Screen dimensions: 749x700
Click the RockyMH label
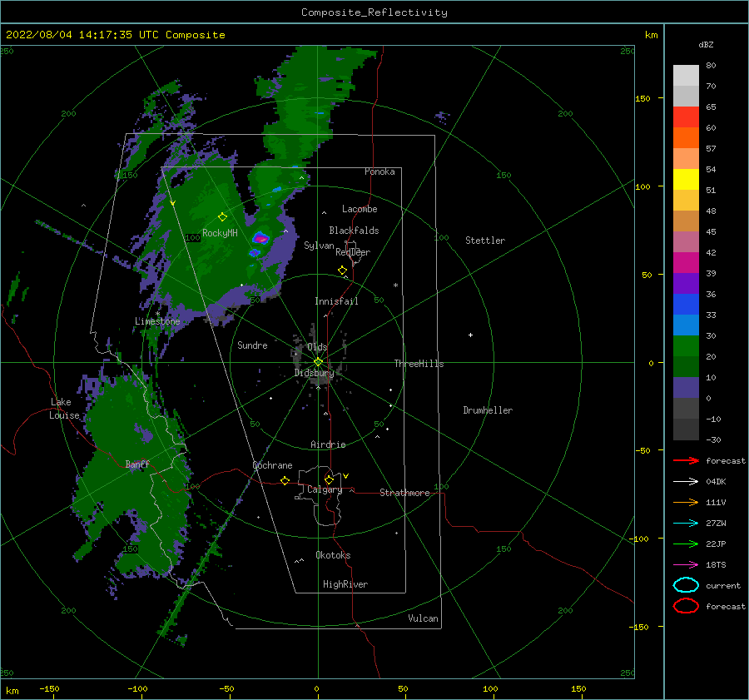[220, 233]
